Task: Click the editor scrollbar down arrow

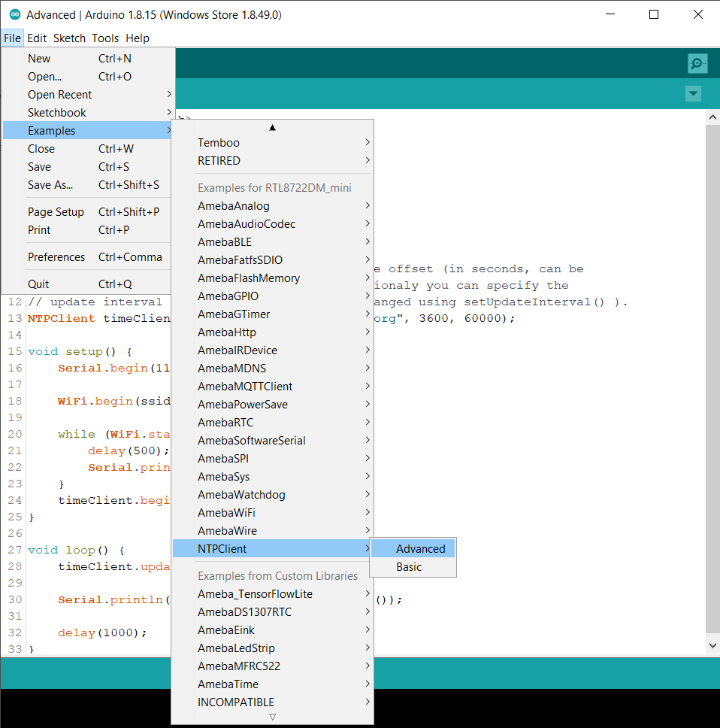Action: click(712, 646)
